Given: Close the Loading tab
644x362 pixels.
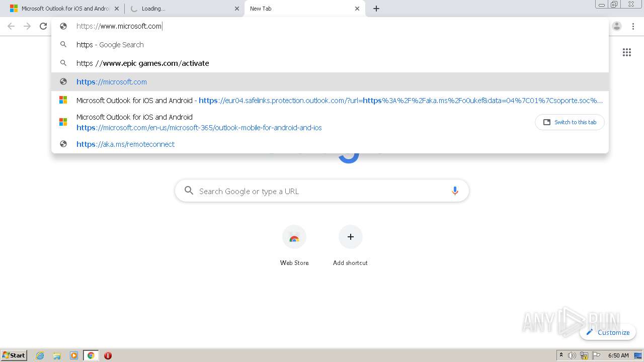Looking at the screenshot, I should click(x=237, y=9).
